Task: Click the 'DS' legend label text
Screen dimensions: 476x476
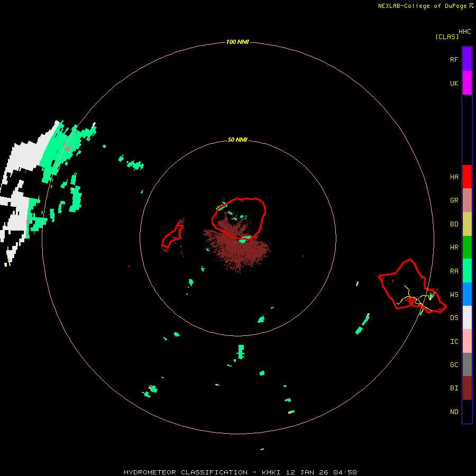Action: tap(454, 318)
